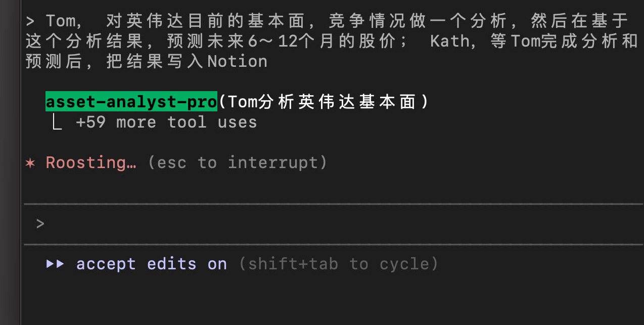644x325 pixels.
Task: Click the word Notion in the prompt
Action: click(237, 61)
